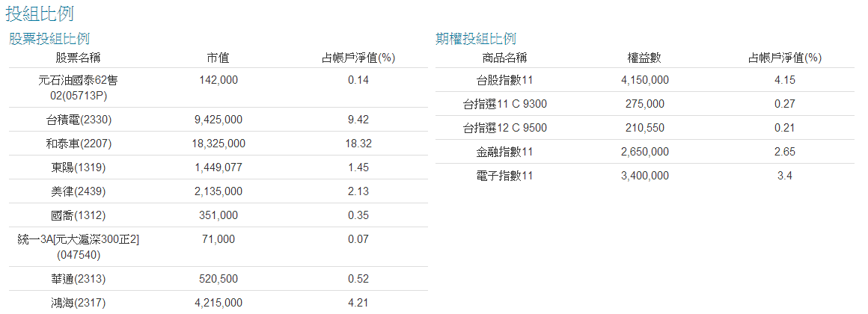Click the 電子指數11 equity value 3,400,000
Viewport: 868px width, 314px height.
644,176
